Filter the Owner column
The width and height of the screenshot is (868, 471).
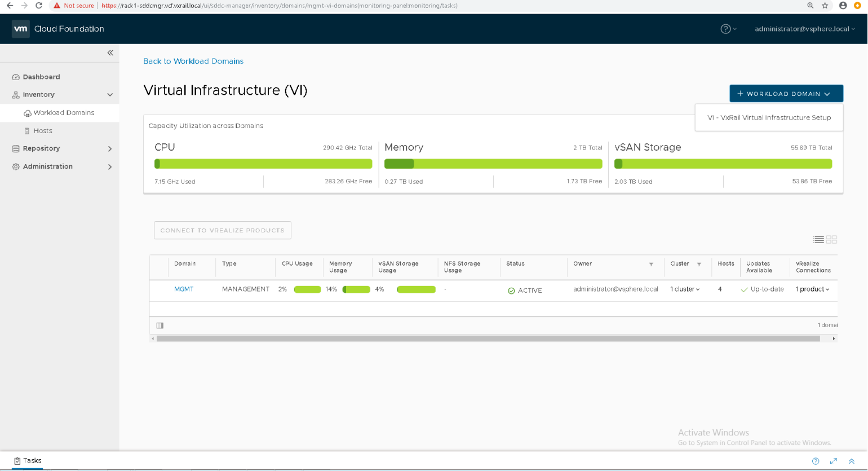651,264
